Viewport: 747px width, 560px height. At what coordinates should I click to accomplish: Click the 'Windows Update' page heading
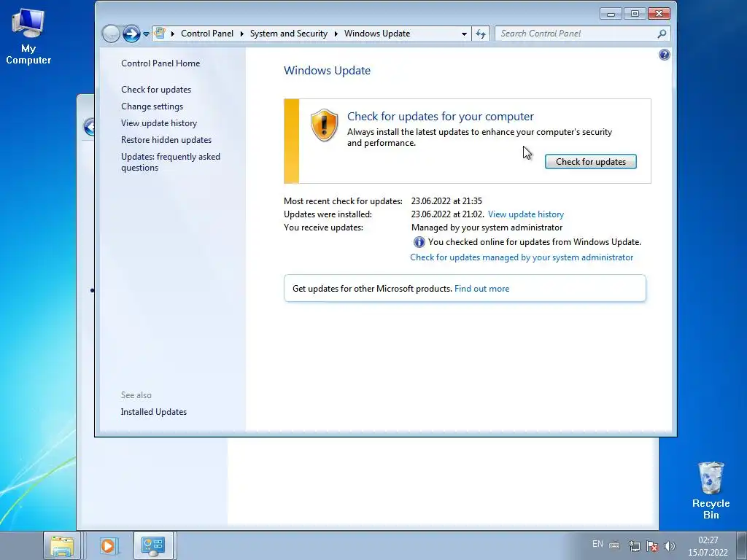328,71
